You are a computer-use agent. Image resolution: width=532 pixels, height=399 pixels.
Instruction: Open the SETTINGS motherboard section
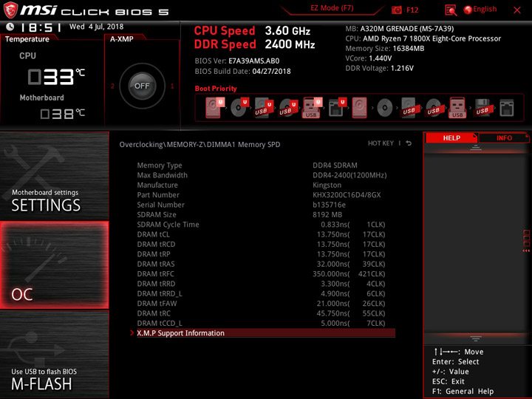tap(54, 176)
